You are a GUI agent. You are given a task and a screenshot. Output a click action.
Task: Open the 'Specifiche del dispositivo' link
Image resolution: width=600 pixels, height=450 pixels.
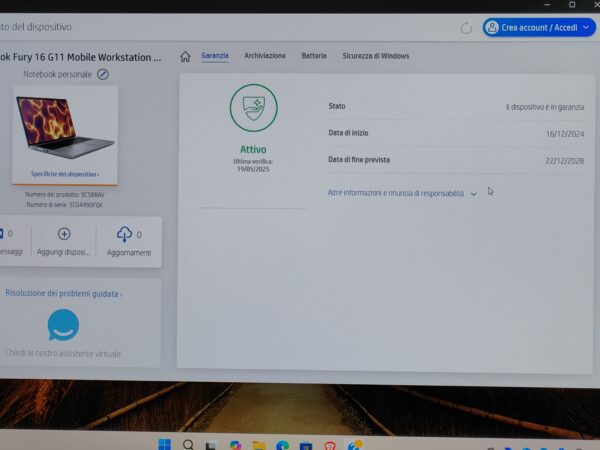pyautogui.click(x=65, y=174)
